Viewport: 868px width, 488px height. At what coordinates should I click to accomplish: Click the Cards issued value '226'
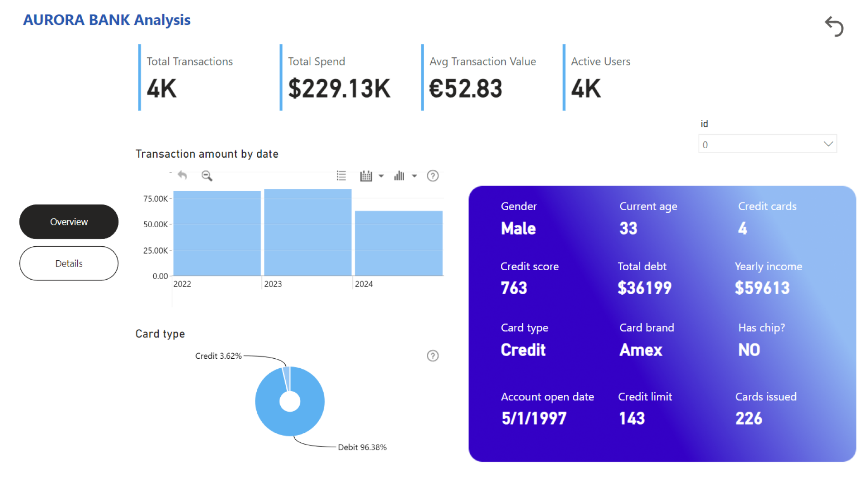click(x=749, y=419)
